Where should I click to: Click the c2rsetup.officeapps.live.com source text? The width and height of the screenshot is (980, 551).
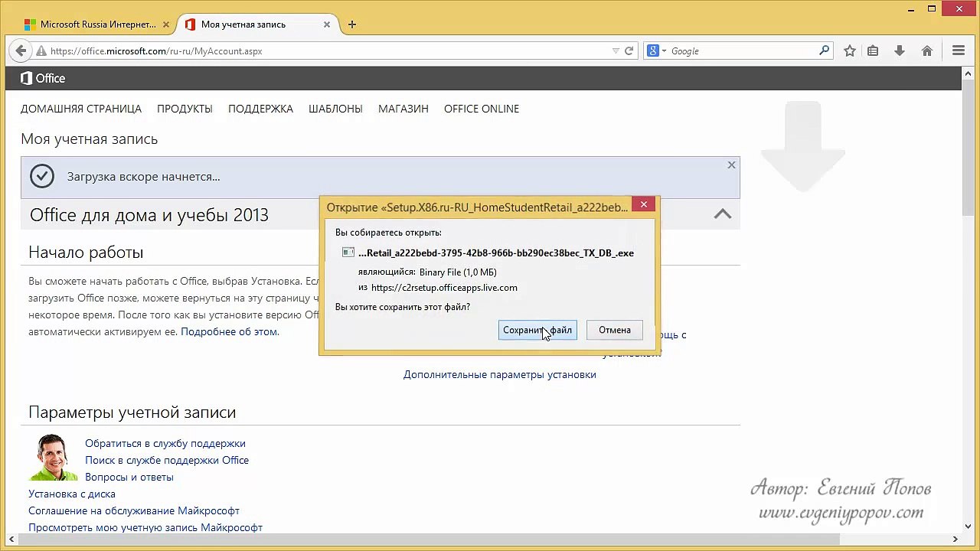click(x=444, y=288)
